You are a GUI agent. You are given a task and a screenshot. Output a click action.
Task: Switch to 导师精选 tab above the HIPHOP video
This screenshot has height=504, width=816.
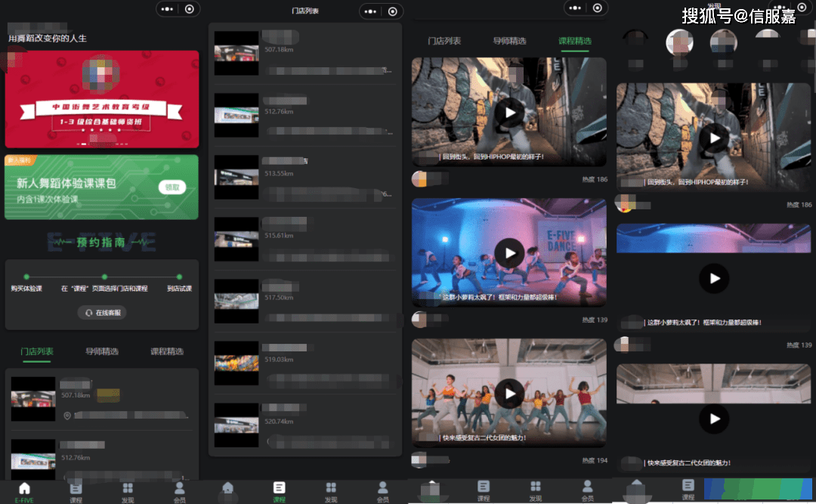pyautogui.click(x=509, y=41)
